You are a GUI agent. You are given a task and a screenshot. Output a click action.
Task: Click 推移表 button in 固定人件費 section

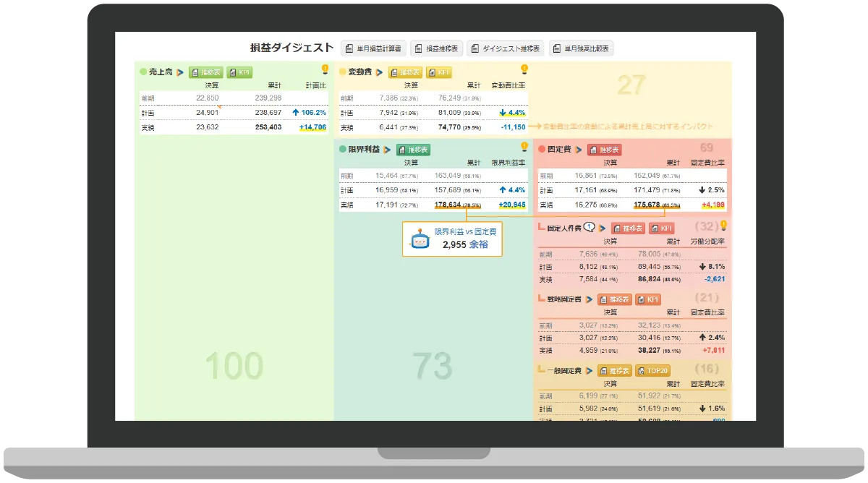coord(628,228)
